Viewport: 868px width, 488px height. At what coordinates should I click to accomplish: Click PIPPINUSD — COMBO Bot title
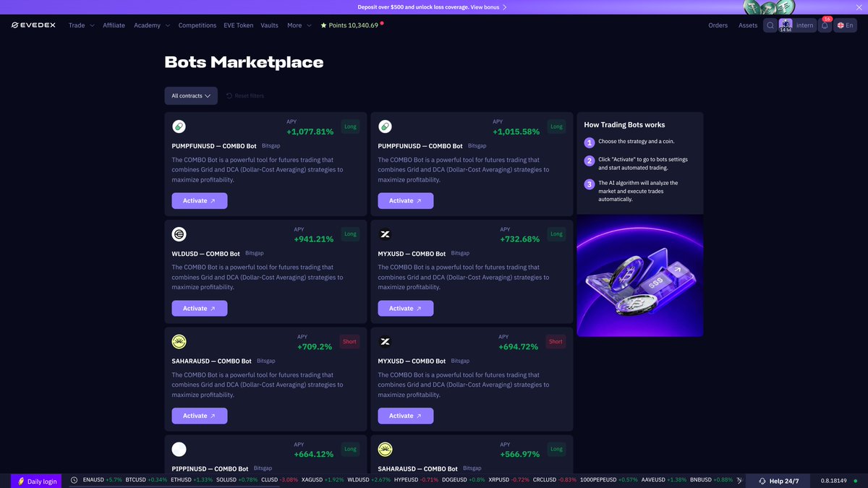point(210,468)
